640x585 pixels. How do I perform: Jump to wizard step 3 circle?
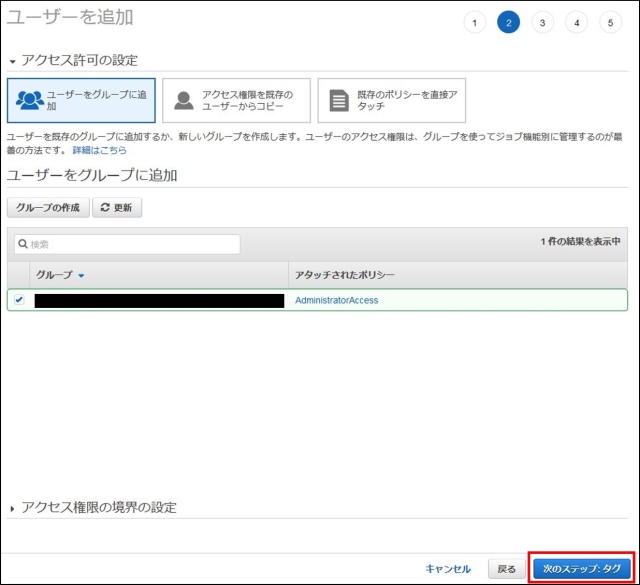(542, 23)
